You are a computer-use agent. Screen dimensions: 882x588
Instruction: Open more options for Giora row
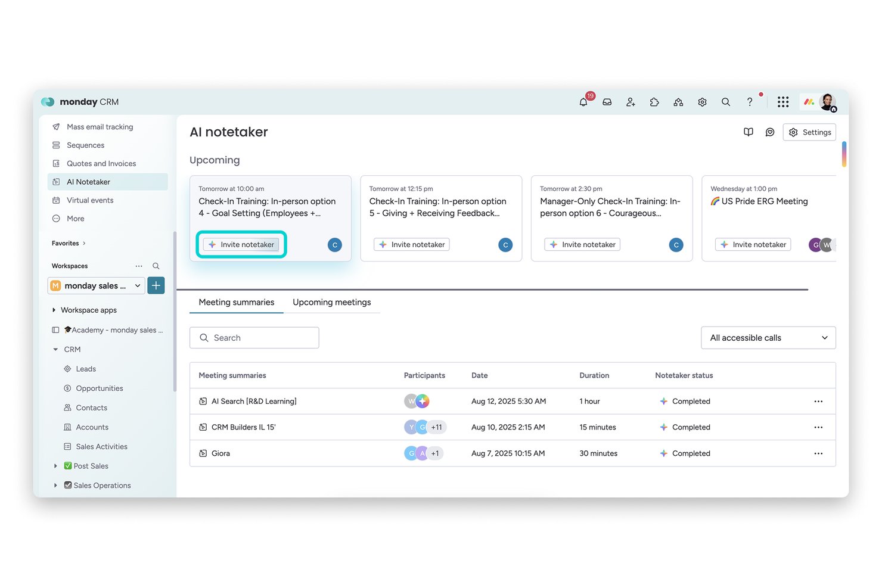point(818,453)
